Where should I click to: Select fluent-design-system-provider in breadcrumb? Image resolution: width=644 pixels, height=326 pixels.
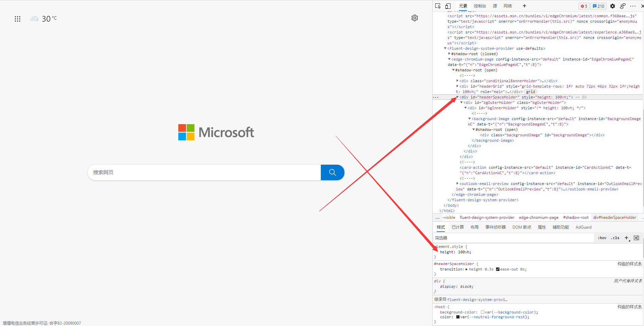coord(487,217)
